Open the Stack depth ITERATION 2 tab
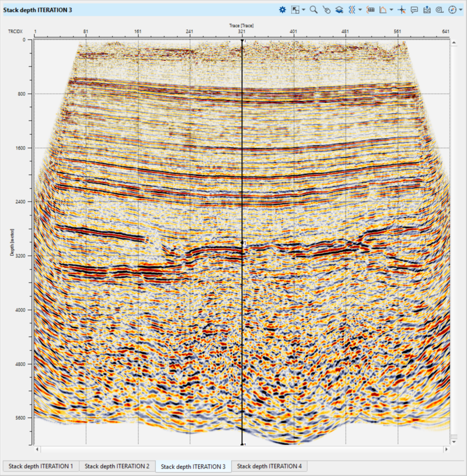467x476 pixels. pyautogui.click(x=117, y=466)
